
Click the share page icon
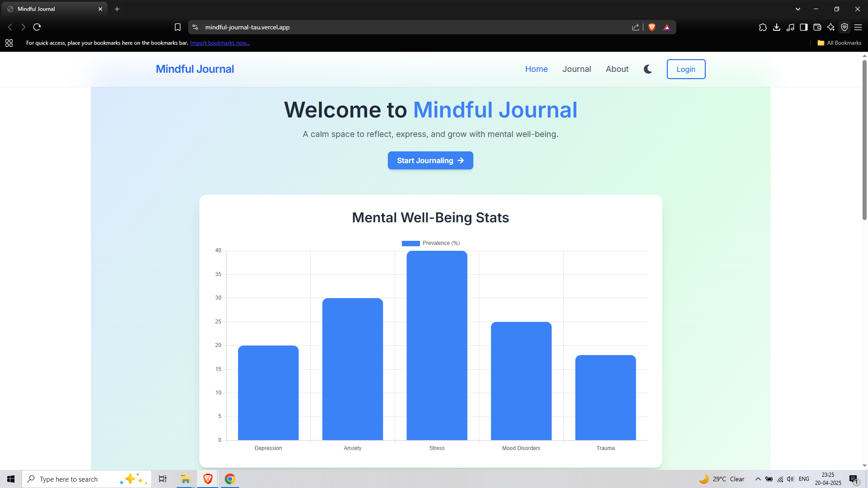click(x=636, y=27)
